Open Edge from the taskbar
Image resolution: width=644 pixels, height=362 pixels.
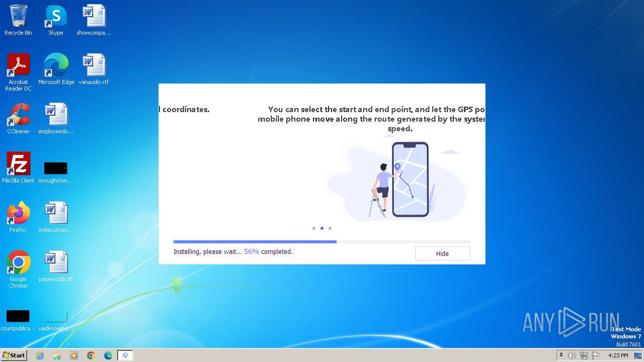pos(108,355)
